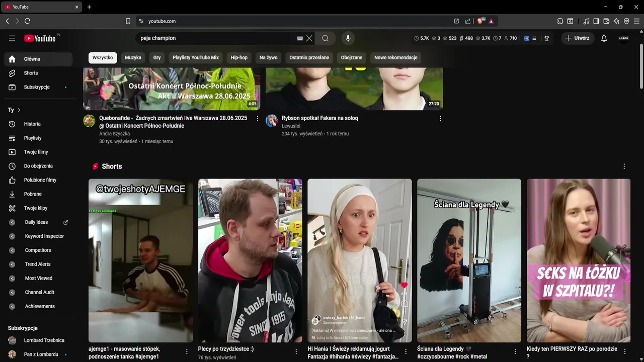This screenshot has width=644, height=362.
Task: Go back in browser history
Action: pos(7,21)
